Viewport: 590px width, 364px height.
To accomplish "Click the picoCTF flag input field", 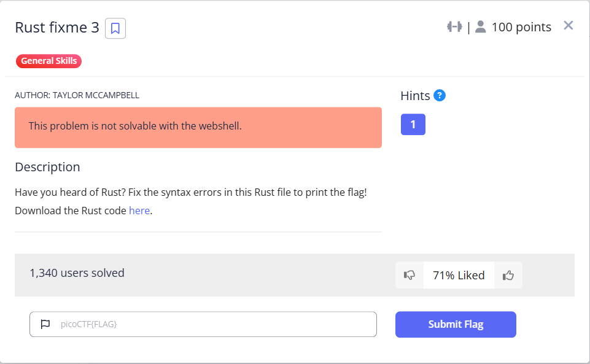I will click(203, 324).
